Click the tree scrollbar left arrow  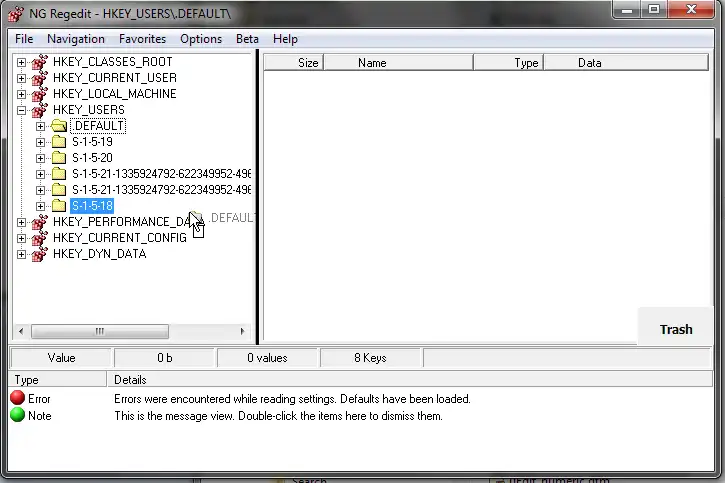tap(21, 331)
